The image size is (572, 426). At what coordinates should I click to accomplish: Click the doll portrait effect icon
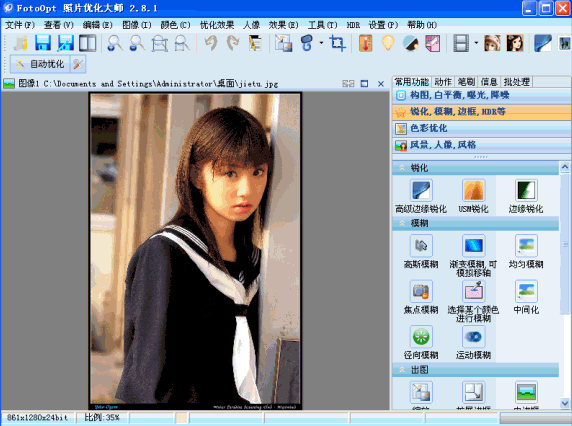[x=492, y=43]
